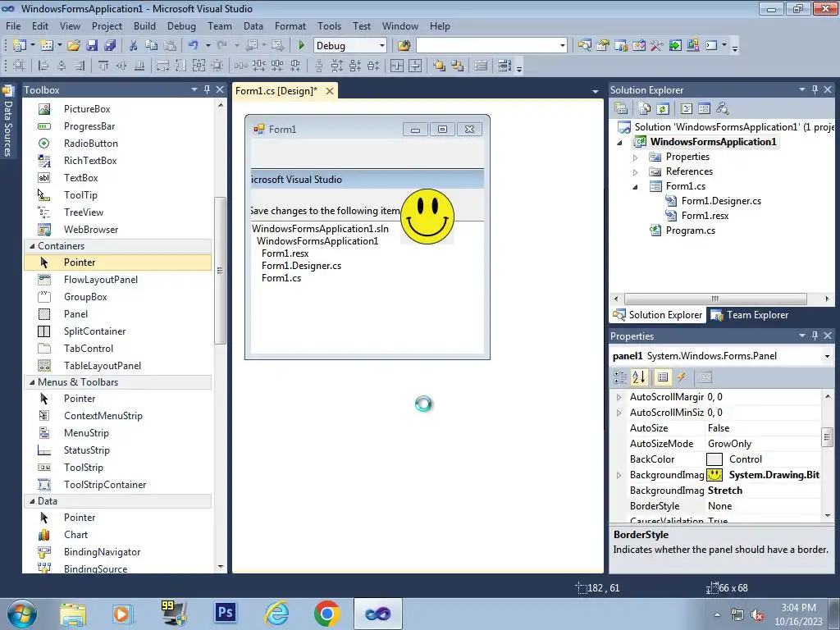Open the Debug configuration dropdown
Viewport: 840px width, 630px height.
(x=382, y=46)
